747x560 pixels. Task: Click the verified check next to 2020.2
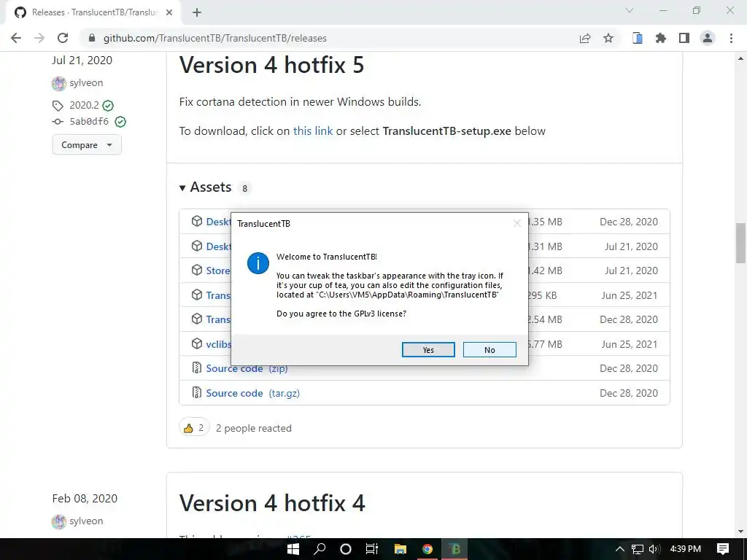pyautogui.click(x=108, y=105)
